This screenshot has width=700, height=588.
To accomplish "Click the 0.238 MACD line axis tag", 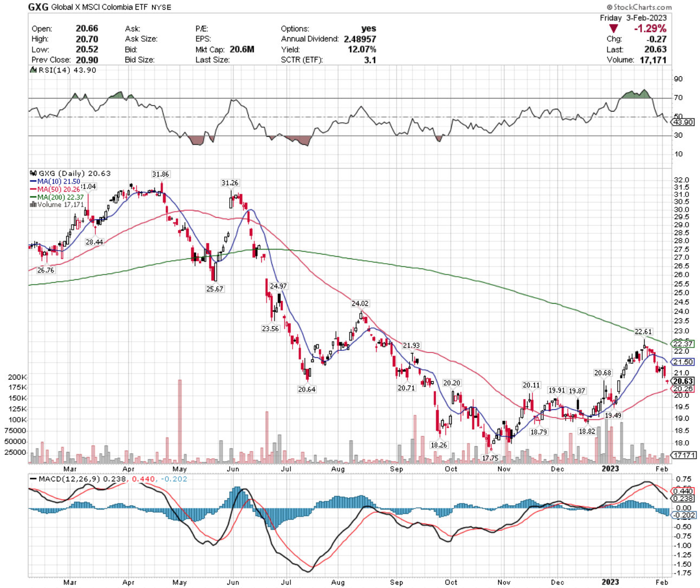I will tap(683, 499).
